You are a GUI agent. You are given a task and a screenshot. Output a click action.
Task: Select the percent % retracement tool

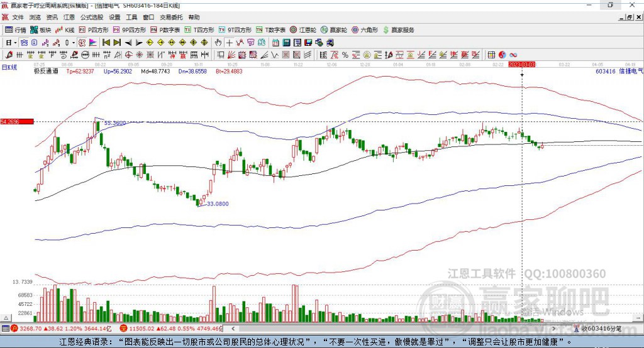345,55
